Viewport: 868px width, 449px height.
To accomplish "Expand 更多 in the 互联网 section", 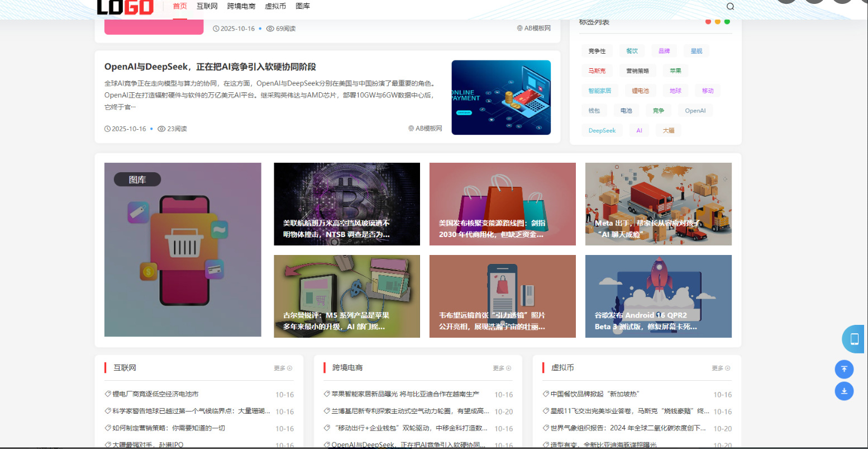I will (x=283, y=368).
